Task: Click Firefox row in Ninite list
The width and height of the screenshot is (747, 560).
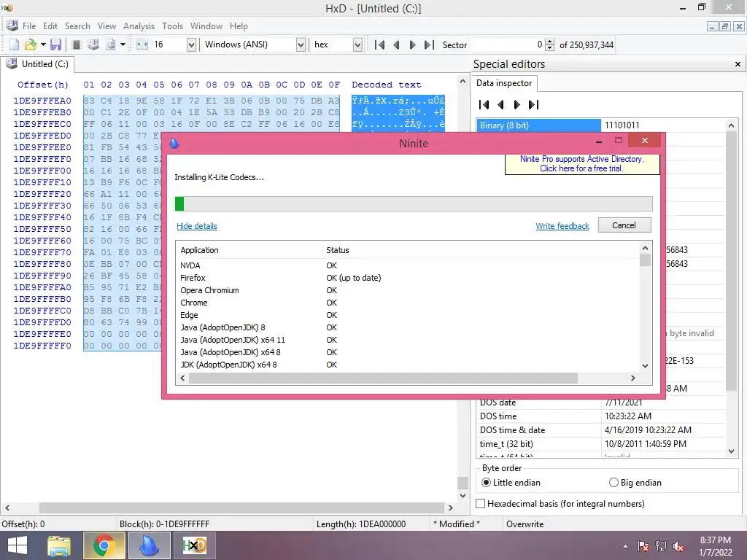Action: [409, 278]
